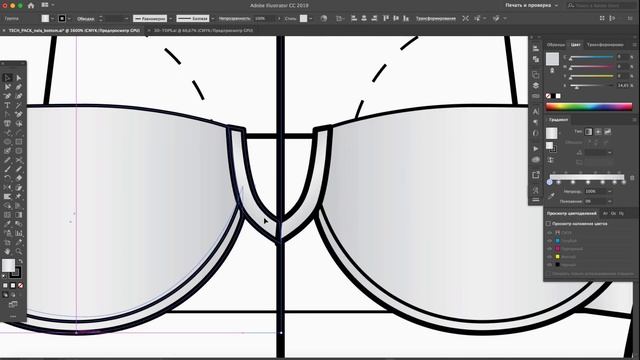Click the leftmost gradient stop on slider
Viewport: 640px width, 360px height.
coord(550,182)
